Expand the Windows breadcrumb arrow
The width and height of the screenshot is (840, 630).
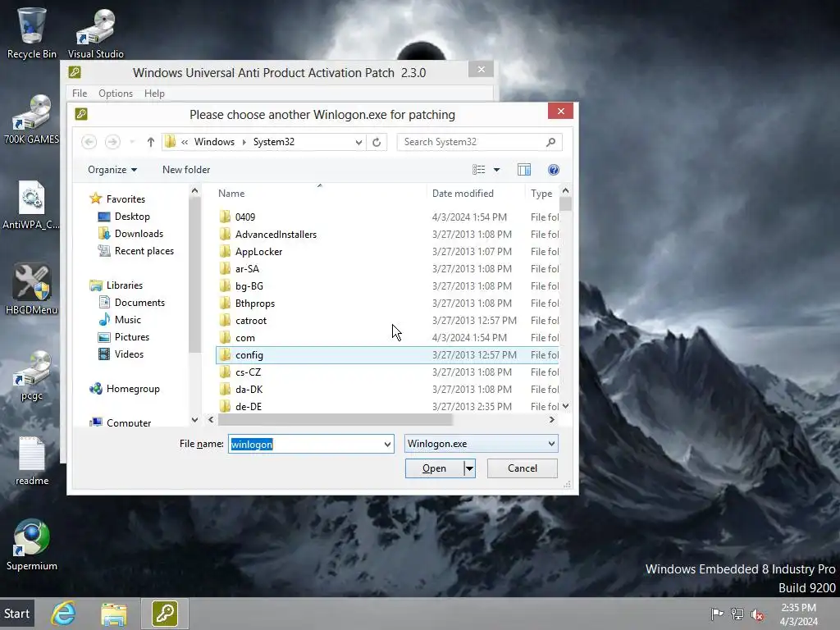point(244,142)
